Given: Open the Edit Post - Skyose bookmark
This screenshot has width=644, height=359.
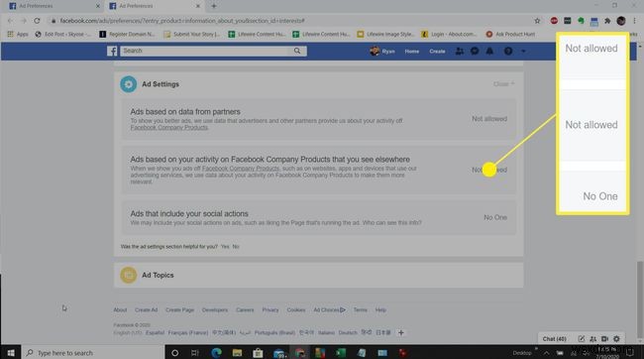Looking at the screenshot, I should 62,34.
